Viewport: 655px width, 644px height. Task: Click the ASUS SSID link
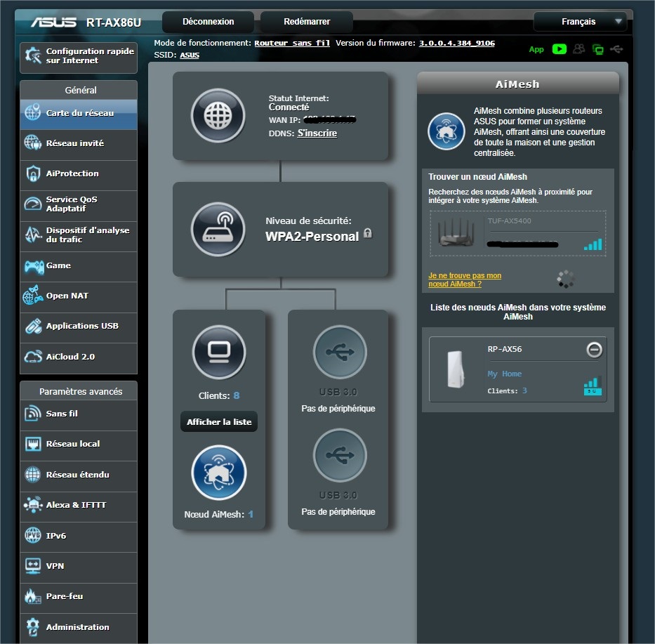point(190,55)
